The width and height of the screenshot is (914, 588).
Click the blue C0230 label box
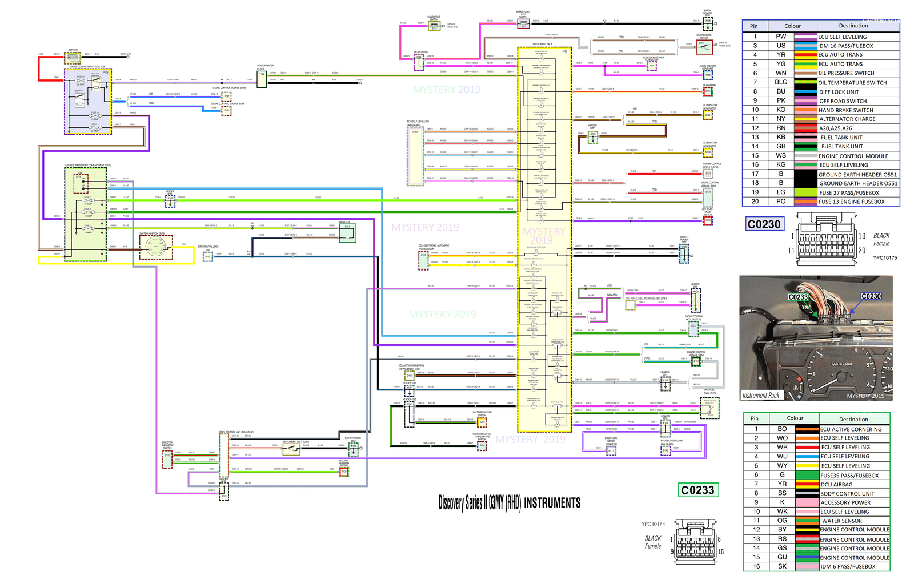[764, 224]
